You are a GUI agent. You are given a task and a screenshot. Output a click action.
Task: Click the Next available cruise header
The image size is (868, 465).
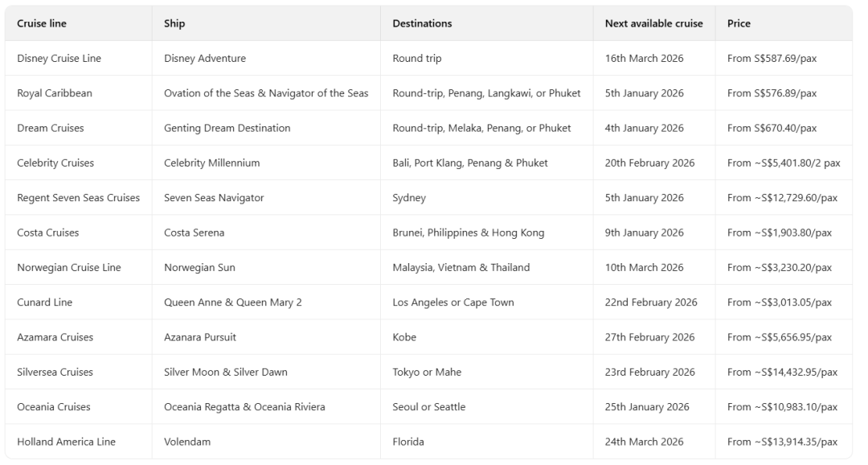click(x=653, y=23)
